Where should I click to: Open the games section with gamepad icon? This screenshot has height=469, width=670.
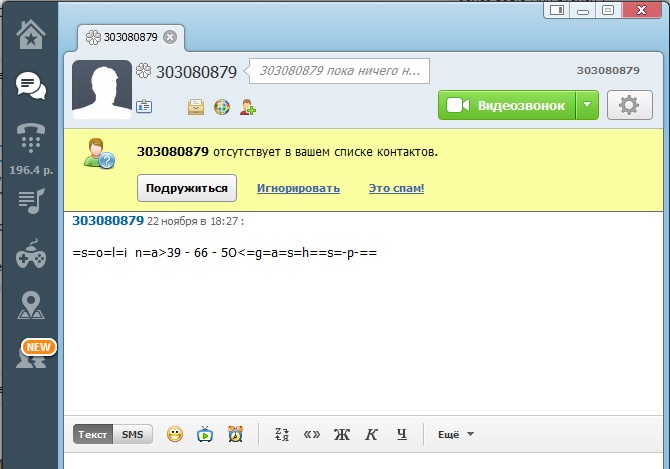(30, 257)
